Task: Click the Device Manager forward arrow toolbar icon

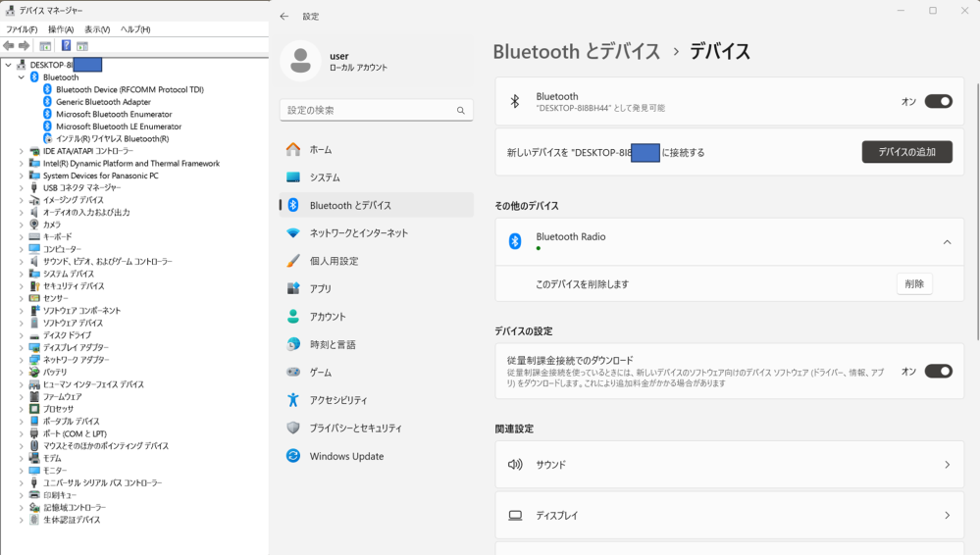Action: [x=24, y=46]
